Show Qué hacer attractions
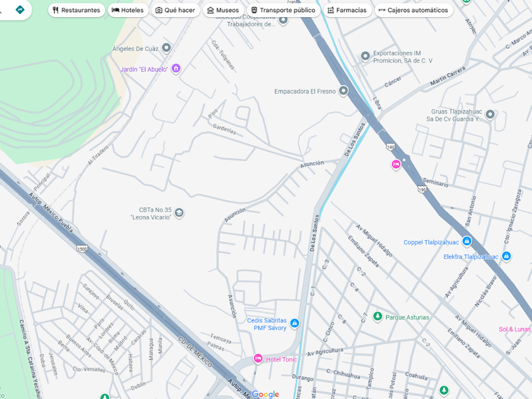The height and width of the screenshot is (399, 532). (x=175, y=10)
